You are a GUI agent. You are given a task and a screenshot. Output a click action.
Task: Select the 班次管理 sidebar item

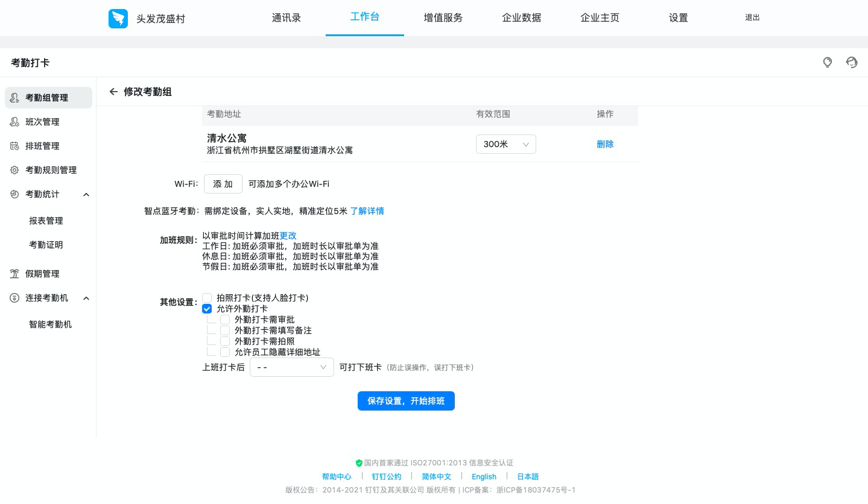coord(42,122)
